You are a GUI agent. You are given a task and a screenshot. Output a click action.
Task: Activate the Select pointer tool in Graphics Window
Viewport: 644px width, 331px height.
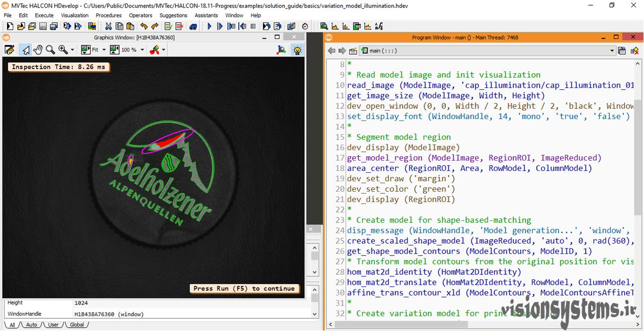click(26, 50)
